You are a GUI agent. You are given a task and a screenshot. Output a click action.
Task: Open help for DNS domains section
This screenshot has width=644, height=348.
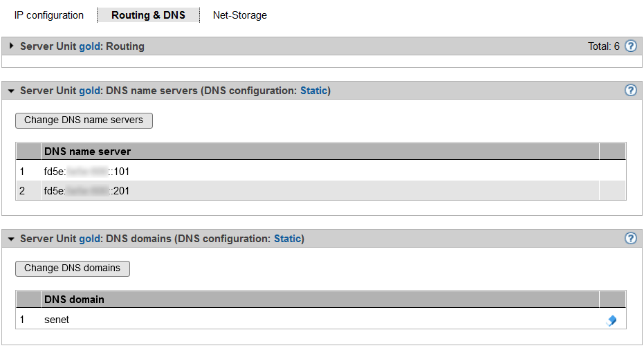(x=630, y=239)
